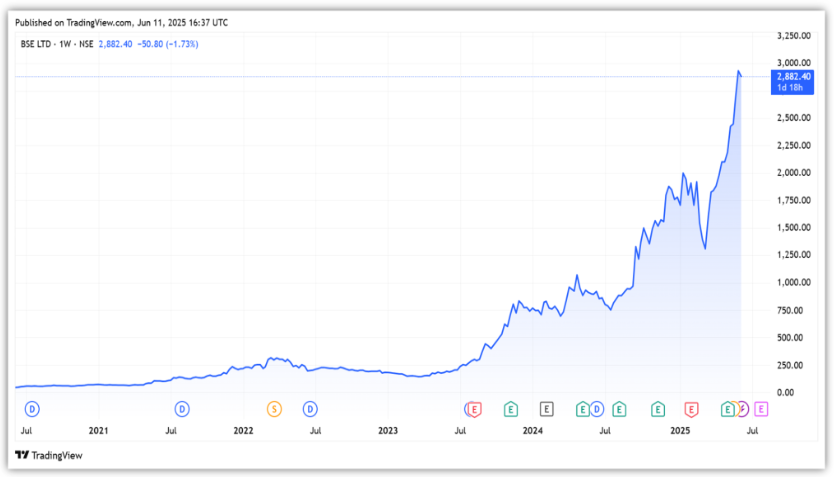Select the green earnings marker before 2024 label
This screenshot has height=477, width=834.
[x=510, y=408]
